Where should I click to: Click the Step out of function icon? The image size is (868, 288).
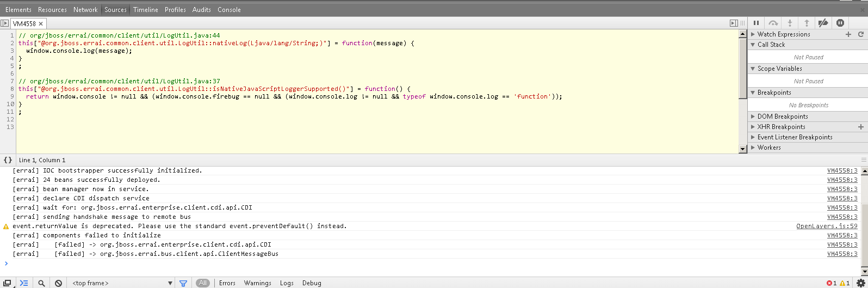[x=807, y=23]
